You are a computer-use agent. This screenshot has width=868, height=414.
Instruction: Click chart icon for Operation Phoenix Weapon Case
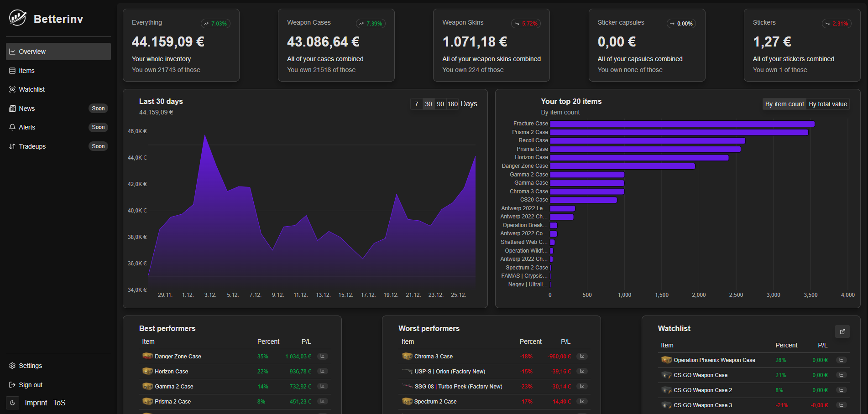click(x=842, y=360)
